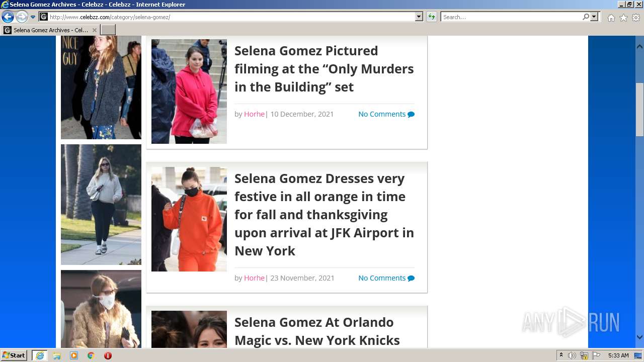Open the recent pages dropdown arrow
This screenshot has height=362, width=644.
point(33,17)
